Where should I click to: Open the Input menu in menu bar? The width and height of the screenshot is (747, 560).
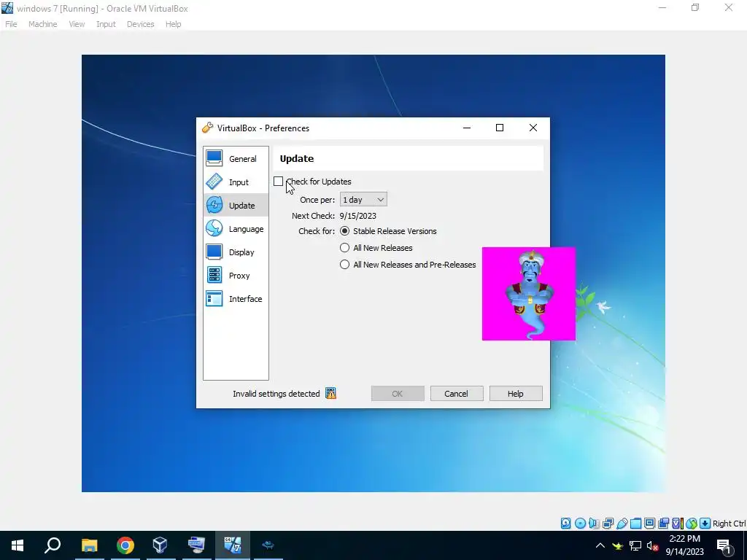(x=106, y=24)
